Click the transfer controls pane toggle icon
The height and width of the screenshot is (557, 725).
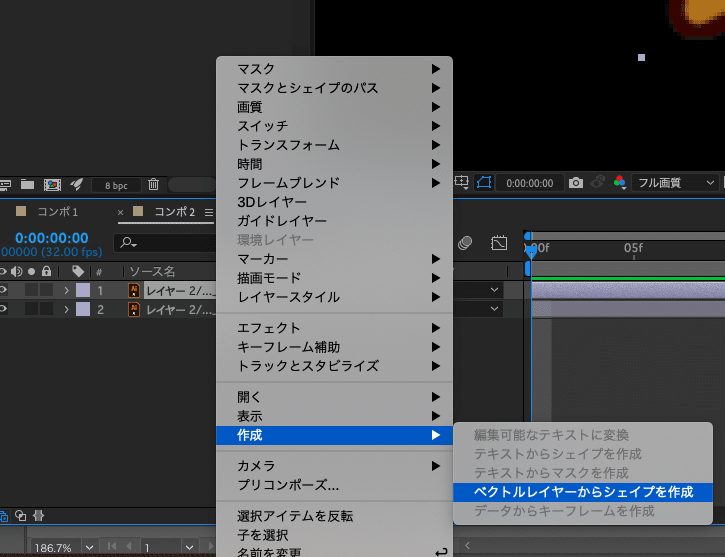20,515
